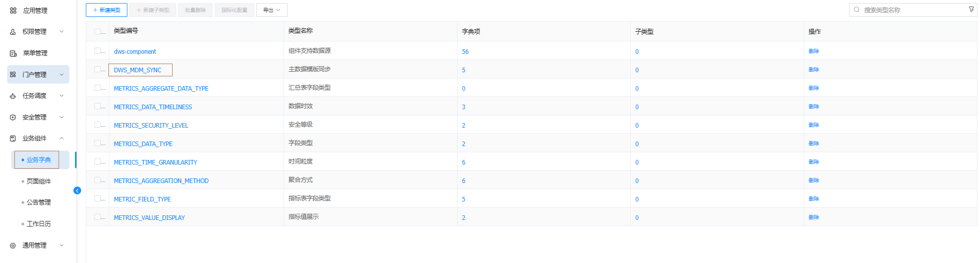Click the 权限管理 user icon

tap(13, 32)
